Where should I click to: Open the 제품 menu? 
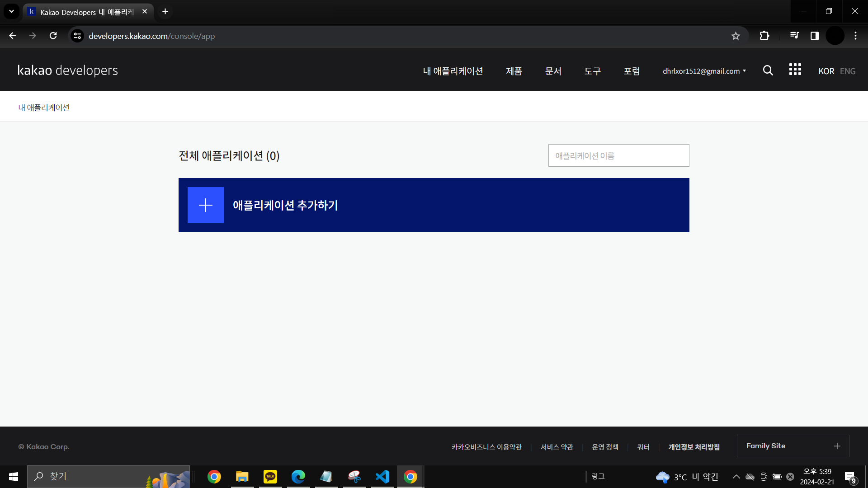point(514,71)
